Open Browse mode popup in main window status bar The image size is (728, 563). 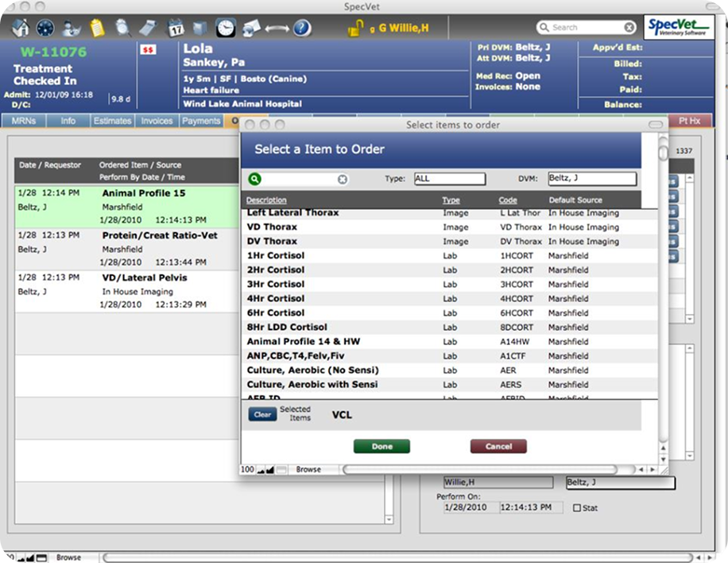(x=68, y=557)
